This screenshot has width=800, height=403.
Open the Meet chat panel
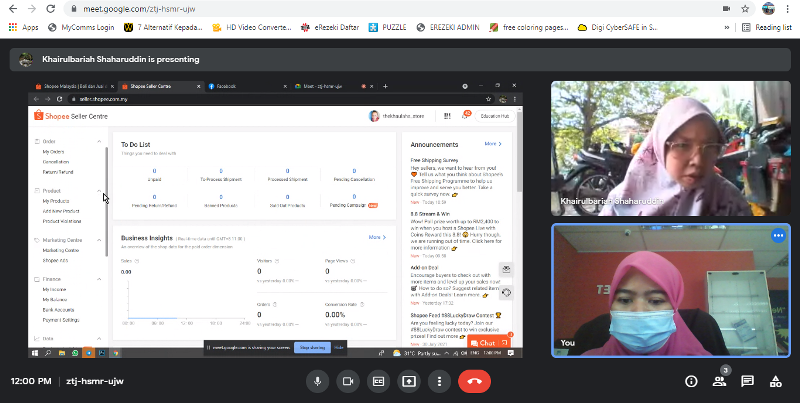(x=747, y=381)
